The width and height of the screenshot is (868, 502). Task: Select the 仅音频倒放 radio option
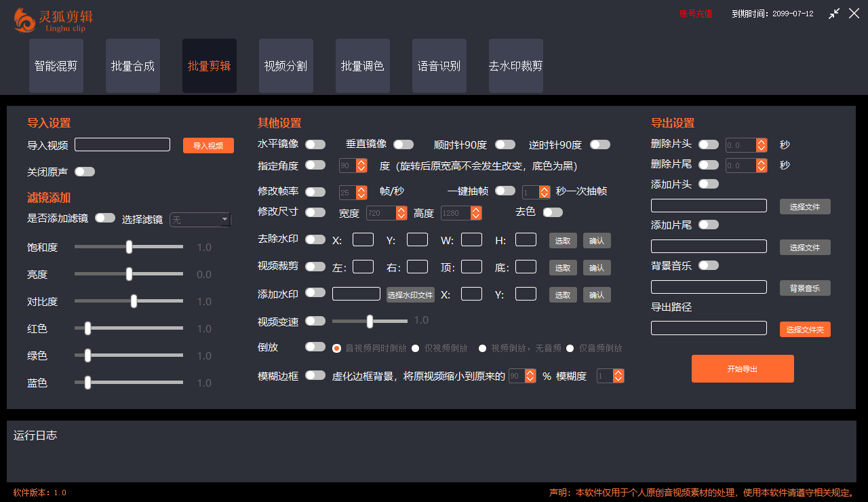568,348
